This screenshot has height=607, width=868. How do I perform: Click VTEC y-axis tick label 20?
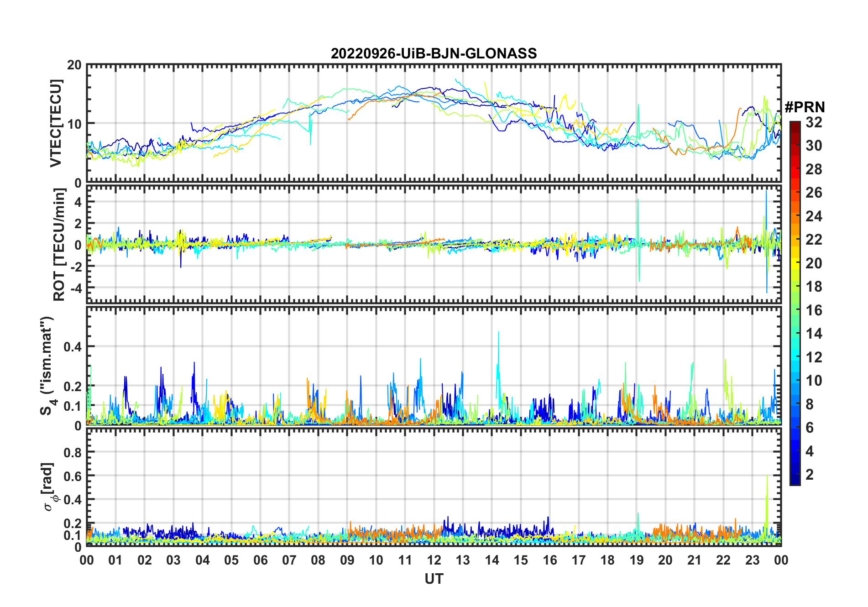pyautogui.click(x=74, y=65)
